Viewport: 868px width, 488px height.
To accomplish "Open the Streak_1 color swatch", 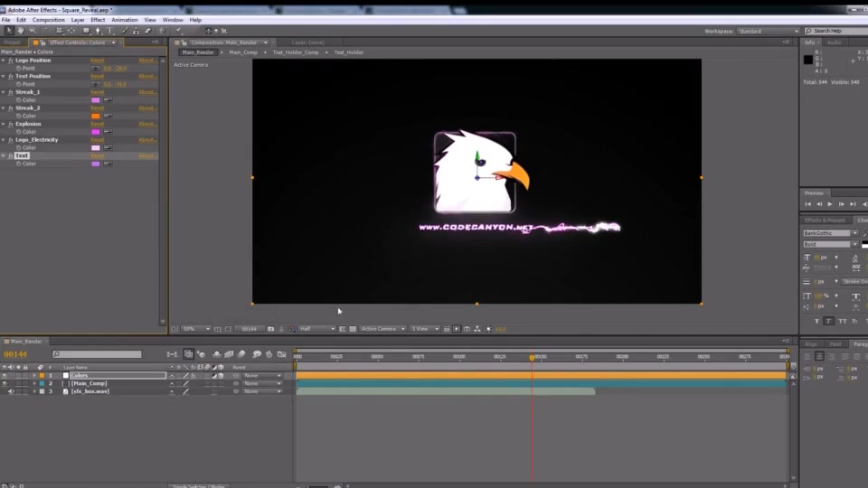I will click(96, 100).
